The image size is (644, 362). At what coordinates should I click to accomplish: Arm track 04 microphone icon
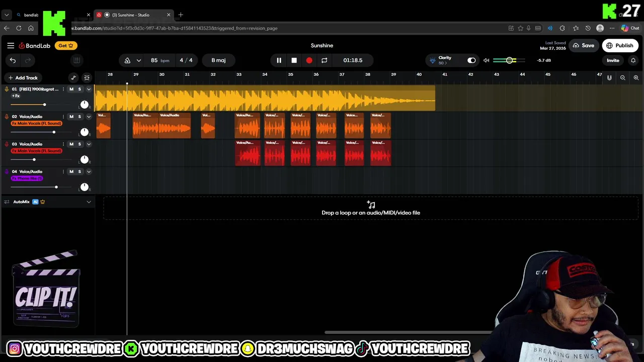pos(7,172)
